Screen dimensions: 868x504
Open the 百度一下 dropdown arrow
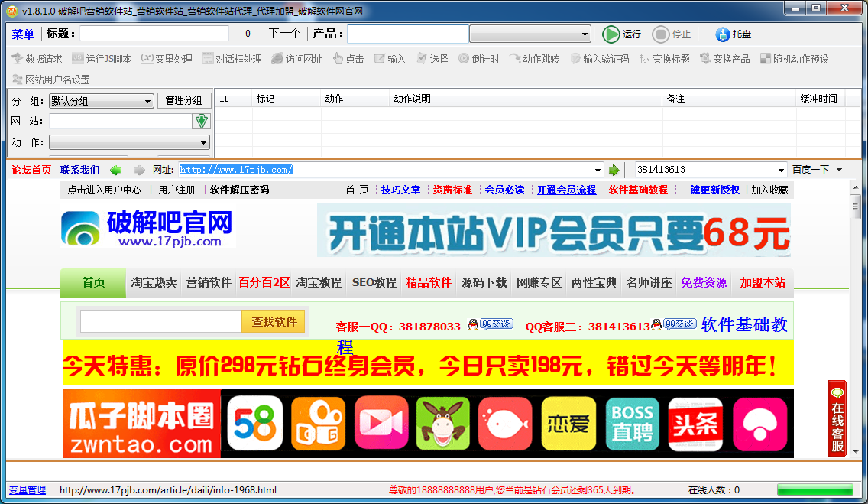pos(840,170)
